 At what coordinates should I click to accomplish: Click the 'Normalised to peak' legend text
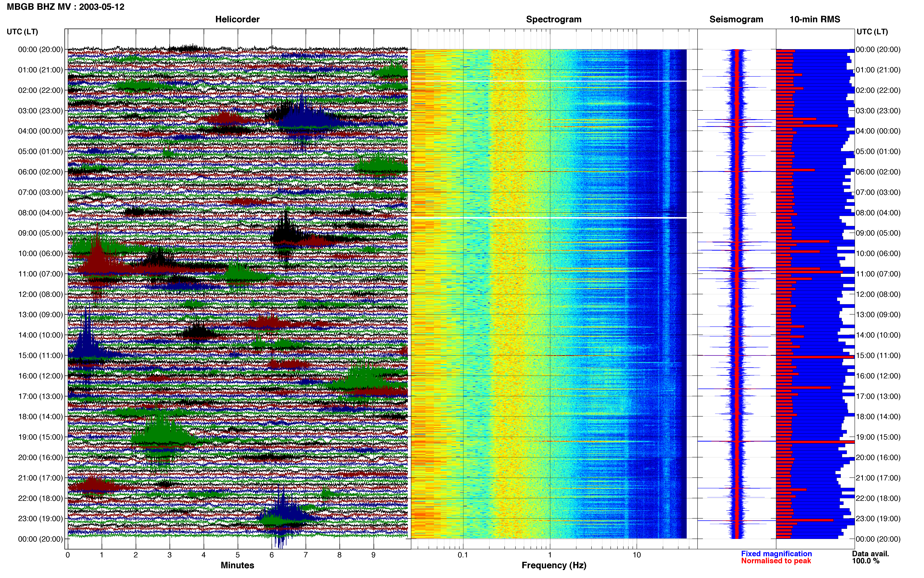(x=776, y=561)
